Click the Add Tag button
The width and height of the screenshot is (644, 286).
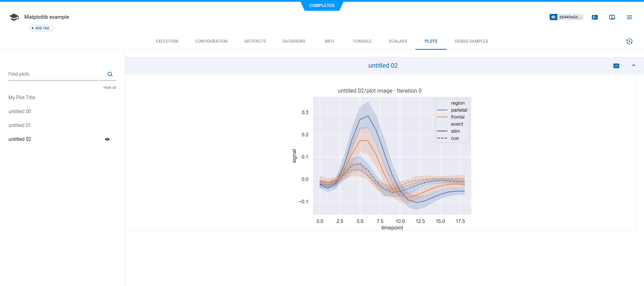tap(41, 28)
